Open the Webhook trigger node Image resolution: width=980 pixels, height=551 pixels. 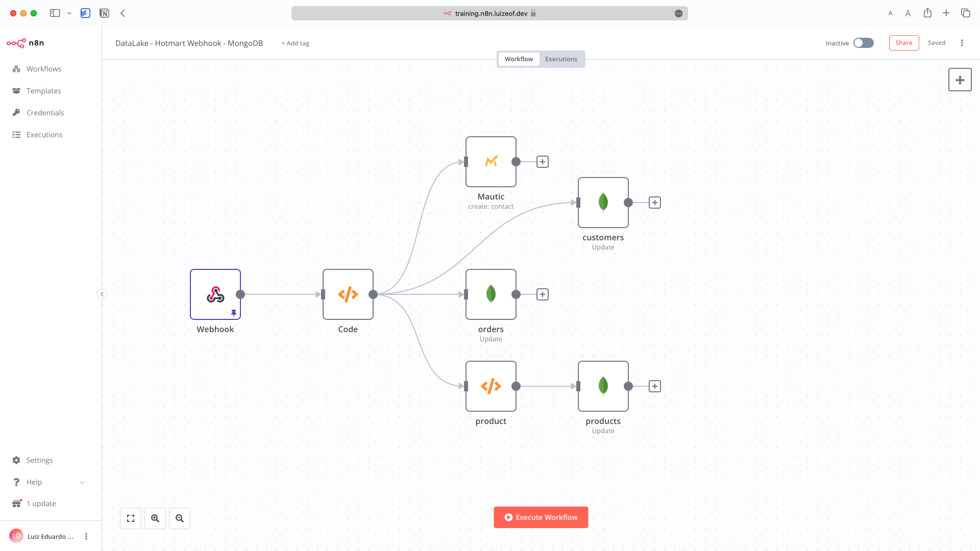215,294
